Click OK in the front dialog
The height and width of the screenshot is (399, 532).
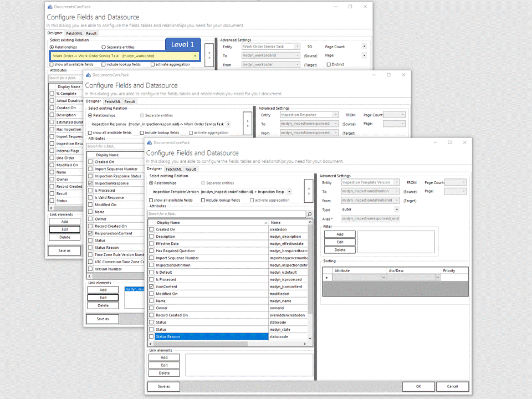point(418,386)
